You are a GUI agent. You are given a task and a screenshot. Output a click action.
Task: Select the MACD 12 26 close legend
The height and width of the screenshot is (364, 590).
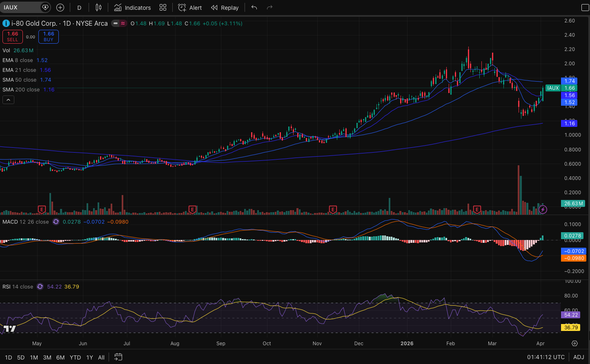26,222
